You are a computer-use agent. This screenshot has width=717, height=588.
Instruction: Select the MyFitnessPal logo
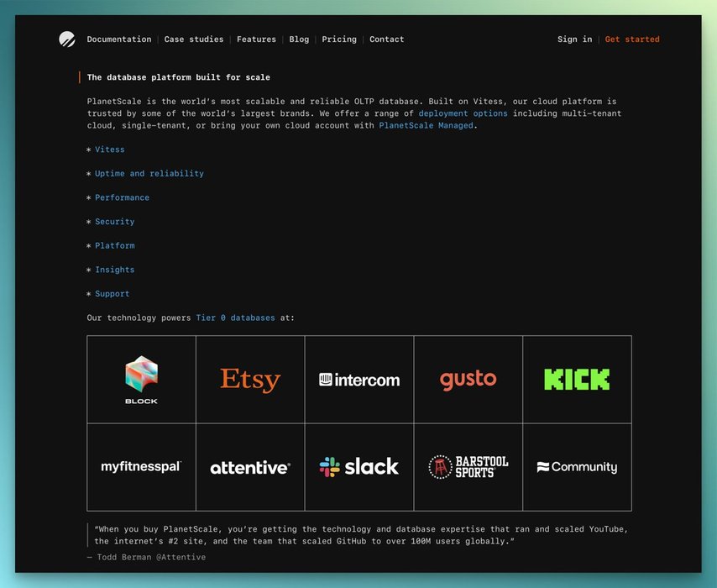click(x=141, y=467)
